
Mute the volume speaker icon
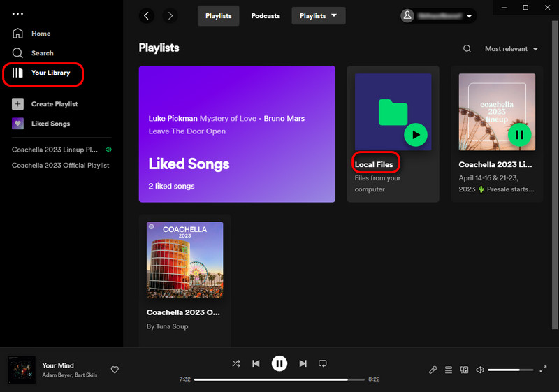[480, 370]
